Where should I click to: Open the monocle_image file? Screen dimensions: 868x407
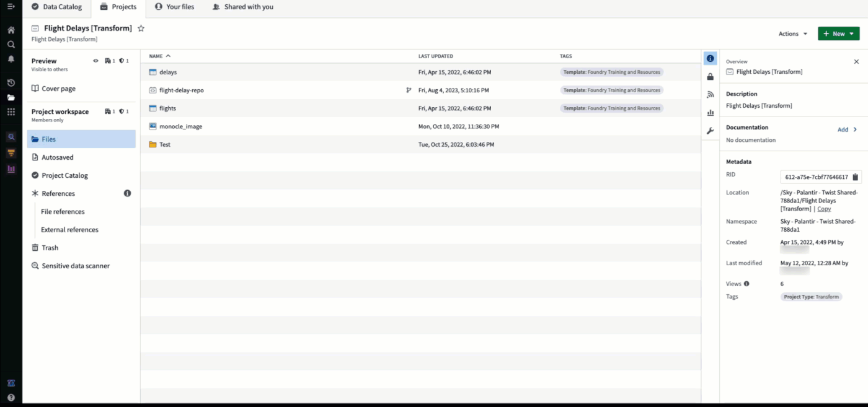421,126
